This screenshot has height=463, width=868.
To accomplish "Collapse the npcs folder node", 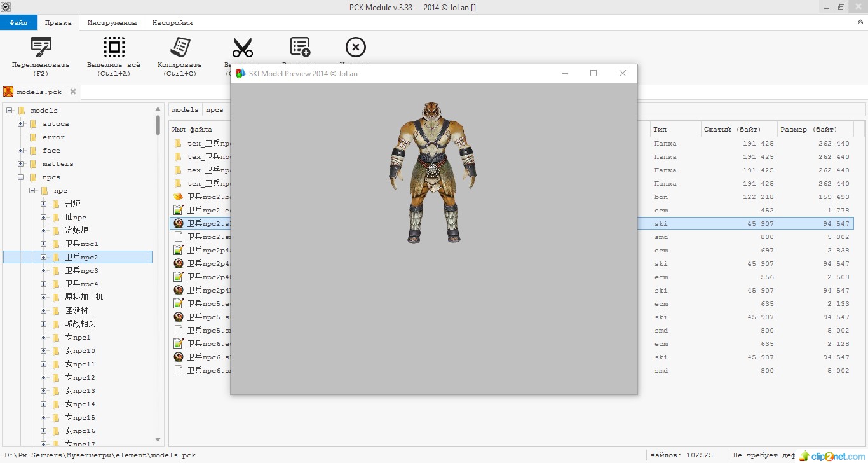I will [x=21, y=177].
